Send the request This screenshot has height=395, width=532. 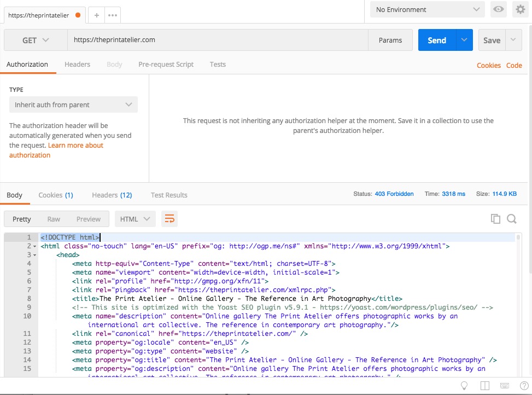coord(436,39)
